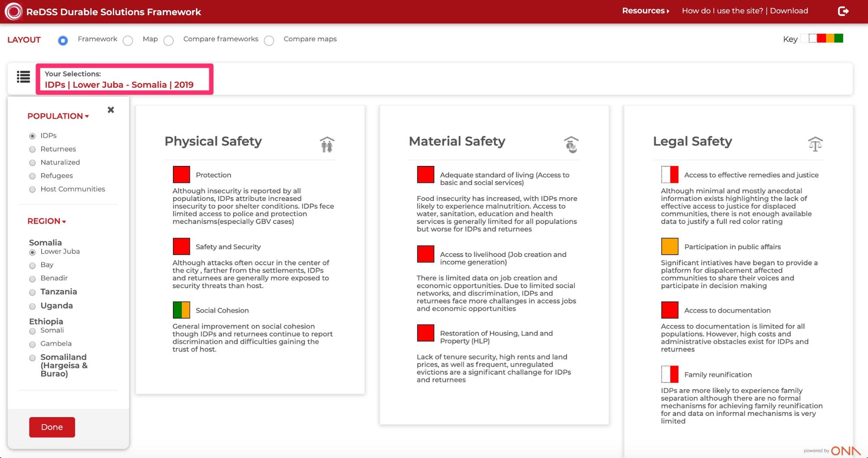Click the Social Cohesion indicator label

222,310
